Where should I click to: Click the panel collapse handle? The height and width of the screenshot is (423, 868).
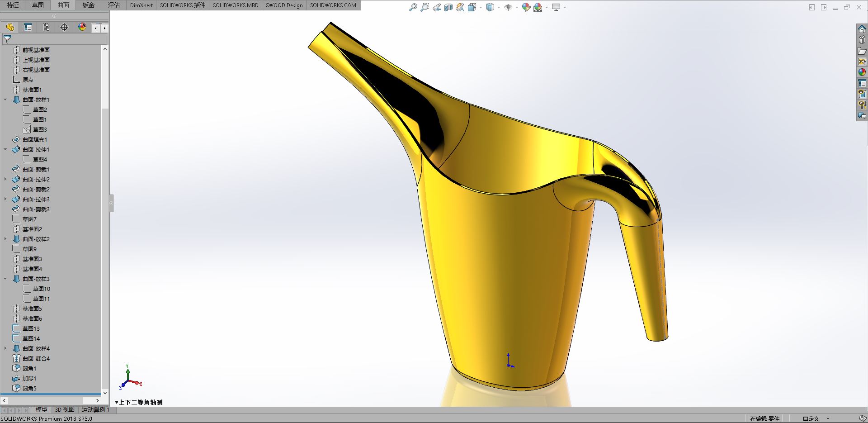[x=111, y=204]
